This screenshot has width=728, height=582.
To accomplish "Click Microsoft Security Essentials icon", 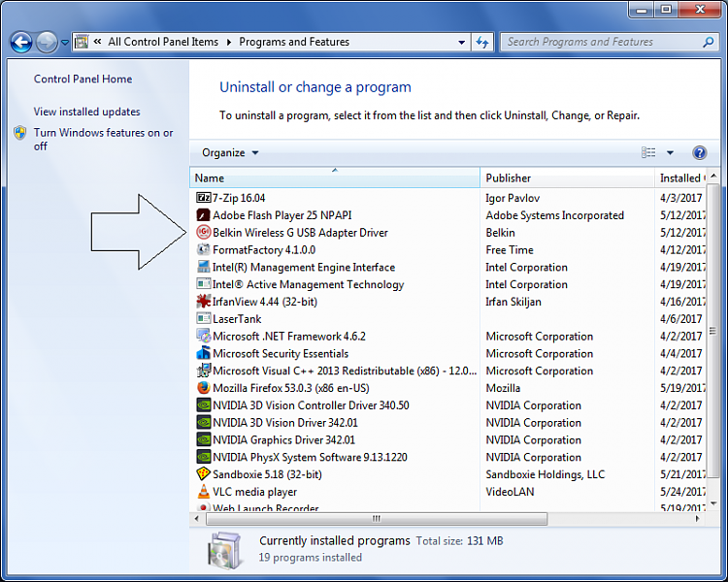I will [204, 353].
